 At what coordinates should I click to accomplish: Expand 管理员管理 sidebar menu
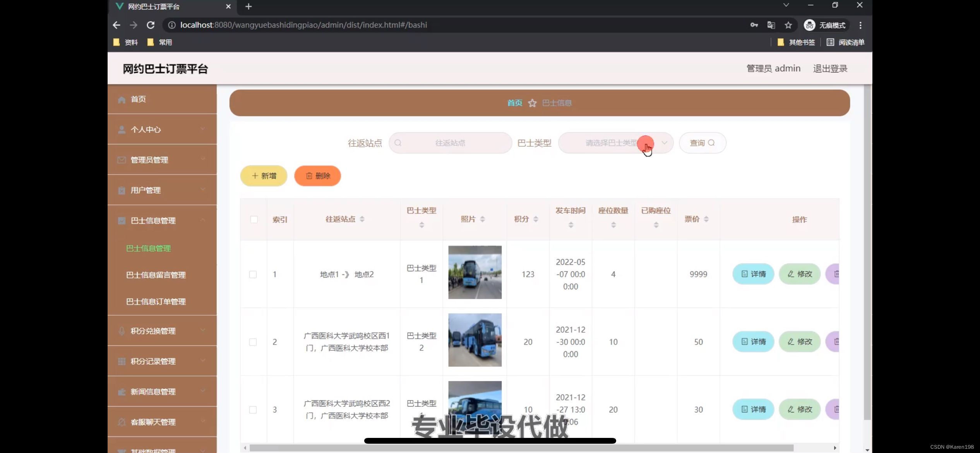(x=162, y=160)
